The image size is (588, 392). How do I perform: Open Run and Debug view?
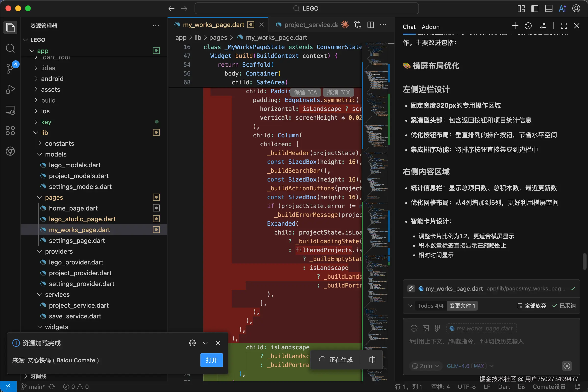point(10,89)
